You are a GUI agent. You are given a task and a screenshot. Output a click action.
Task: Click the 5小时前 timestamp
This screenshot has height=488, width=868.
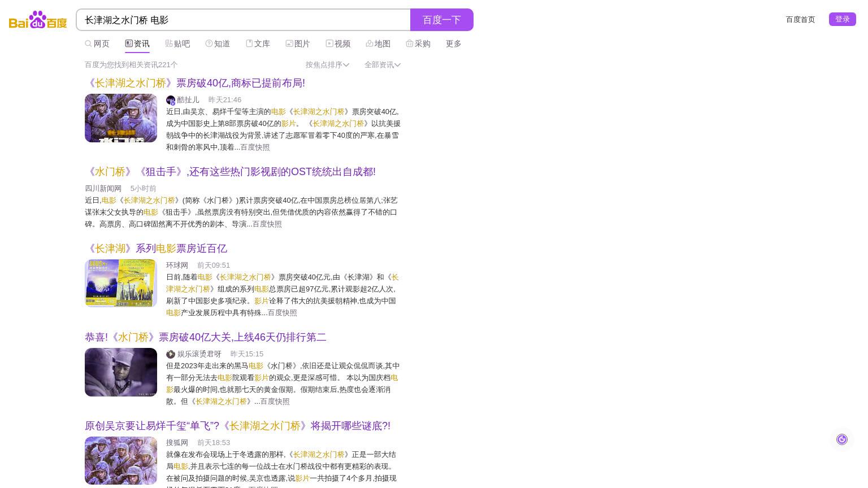pyautogui.click(x=143, y=188)
